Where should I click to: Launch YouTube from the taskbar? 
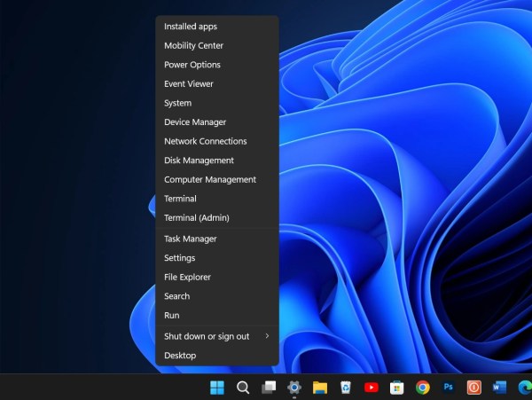tap(372, 388)
